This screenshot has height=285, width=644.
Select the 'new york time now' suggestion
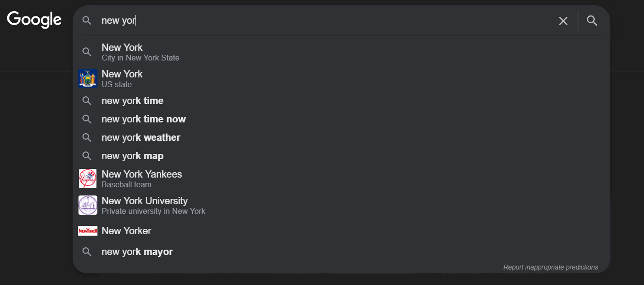144,119
